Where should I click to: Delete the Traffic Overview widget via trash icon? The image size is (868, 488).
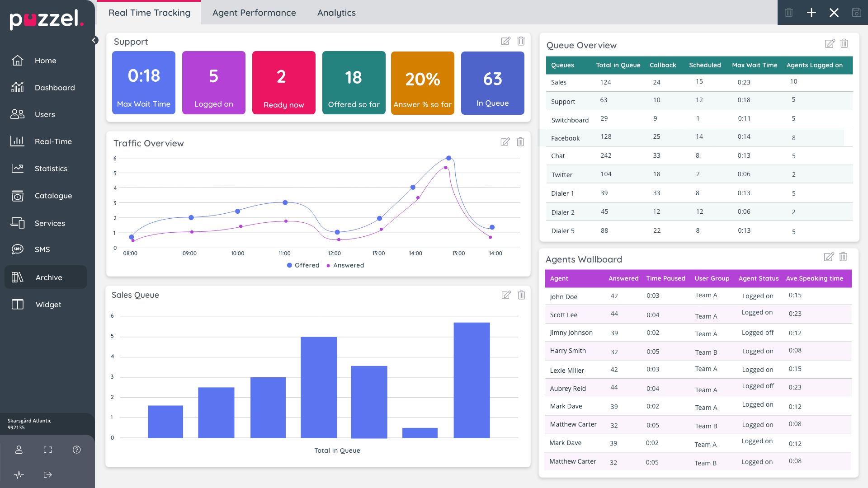[520, 141]
